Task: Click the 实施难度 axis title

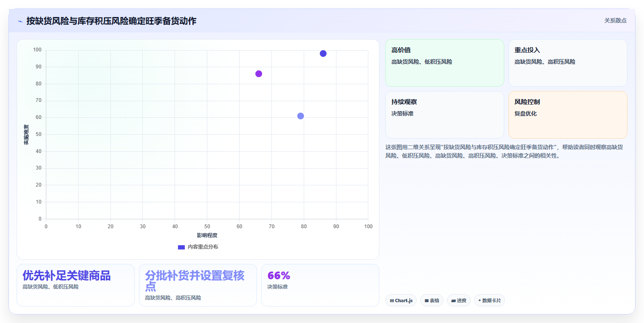Action: (26, 134)
